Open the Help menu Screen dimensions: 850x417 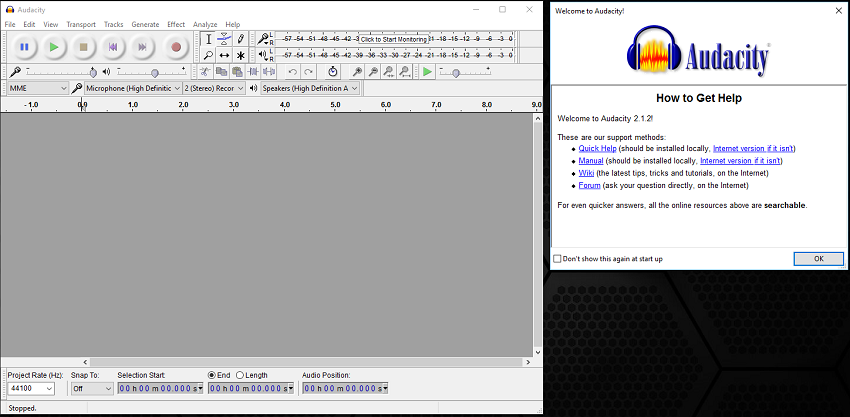233,24
